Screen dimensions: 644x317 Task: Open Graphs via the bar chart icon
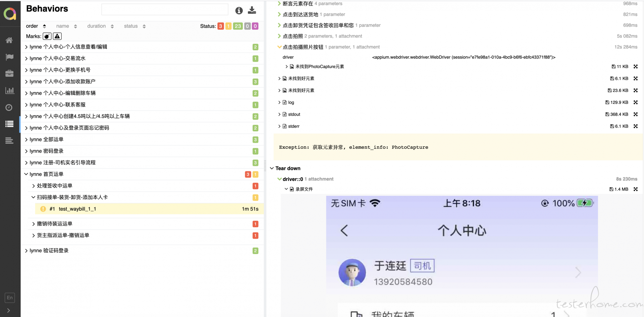[x=9, y=90]
